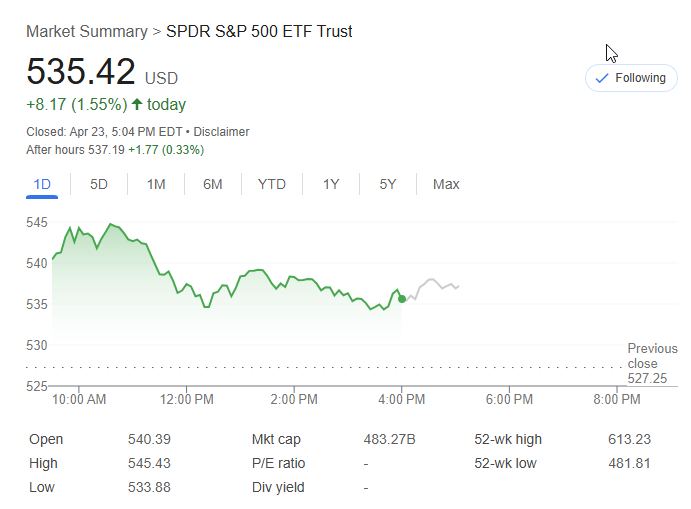This screenshot has width=691, height=509.
Task: Click the large 535.42 price figure
Action: tap(81, 72)
